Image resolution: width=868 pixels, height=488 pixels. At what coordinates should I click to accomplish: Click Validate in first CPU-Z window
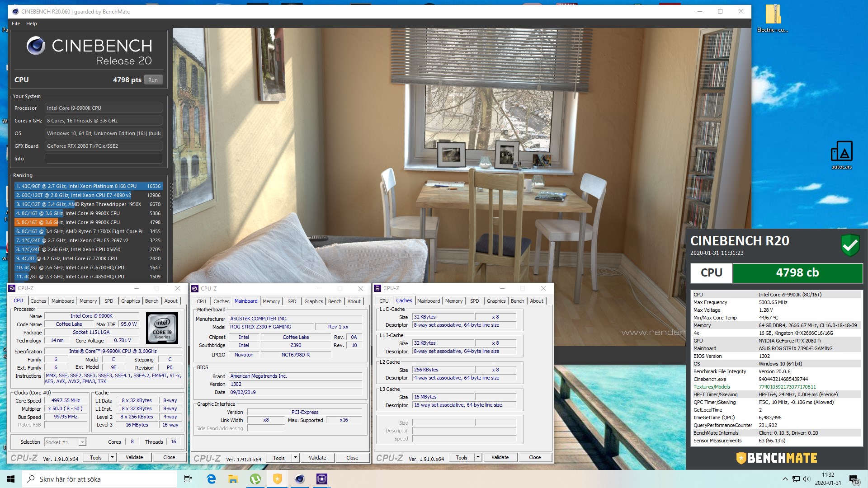tap(134, 457)
